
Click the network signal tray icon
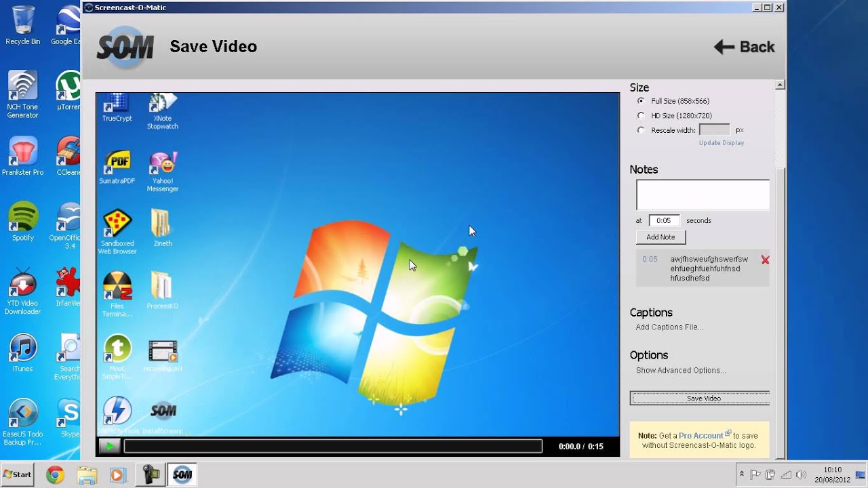tap(786, 474)
